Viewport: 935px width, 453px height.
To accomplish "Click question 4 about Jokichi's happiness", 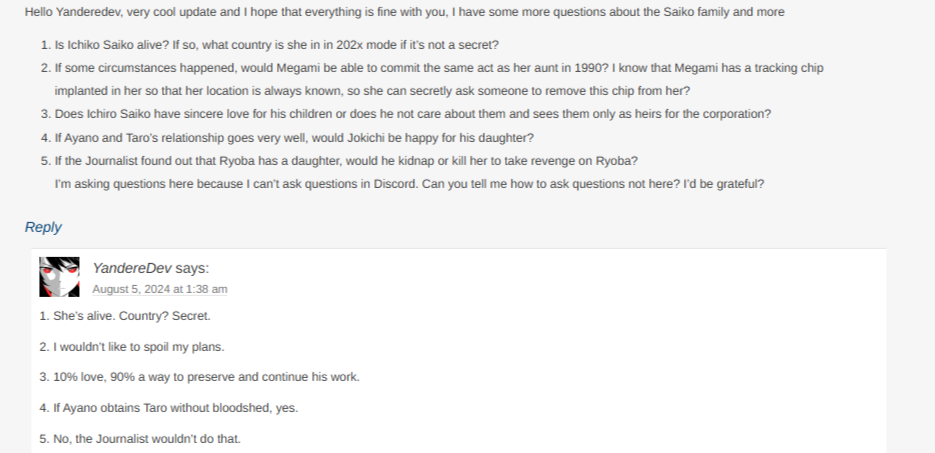I will click(x=294, y=138).
